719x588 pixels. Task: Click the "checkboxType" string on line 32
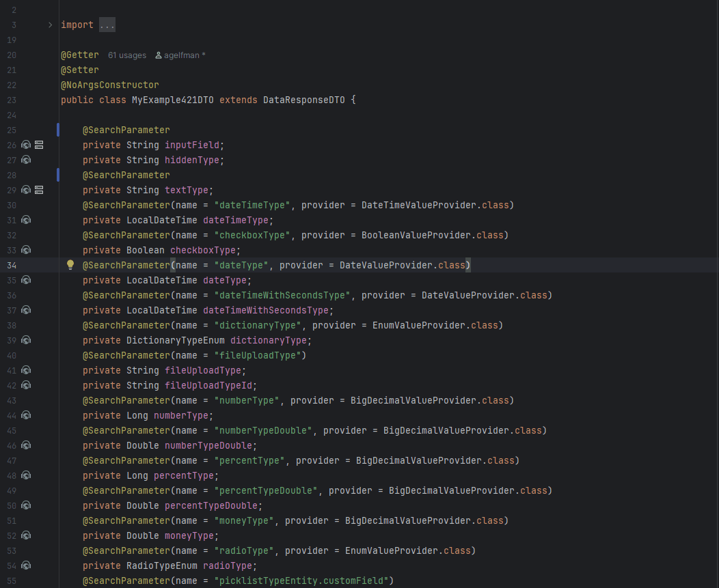[x=252, y=235]
